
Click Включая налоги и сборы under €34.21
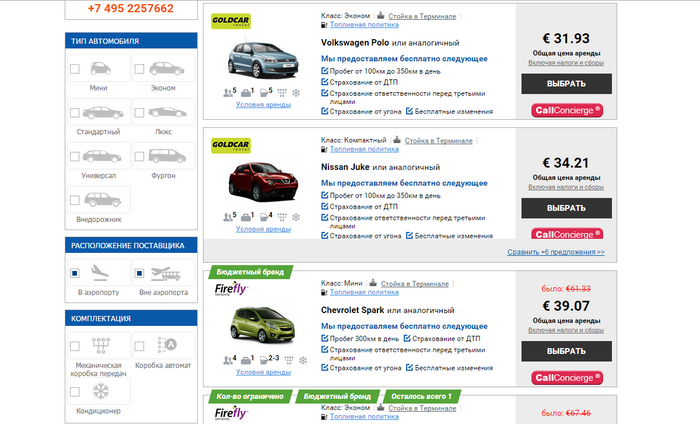click(566, 187)
